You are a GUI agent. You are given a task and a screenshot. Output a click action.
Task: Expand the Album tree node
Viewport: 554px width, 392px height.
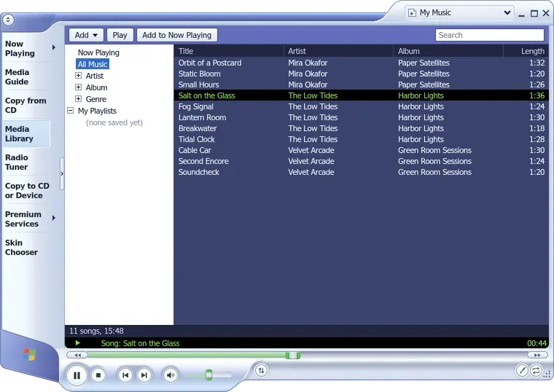click(x=79, y=87)
